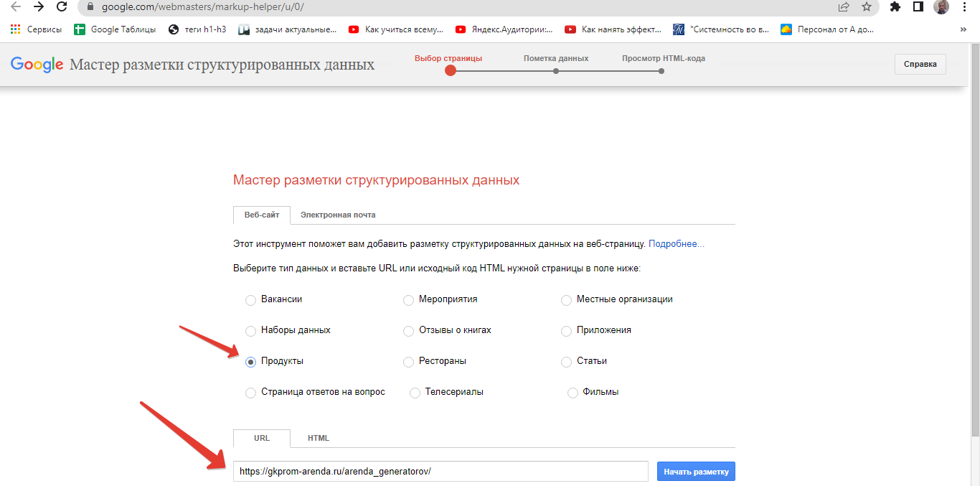Switch to Веб-сайт tab

point(262,215)
